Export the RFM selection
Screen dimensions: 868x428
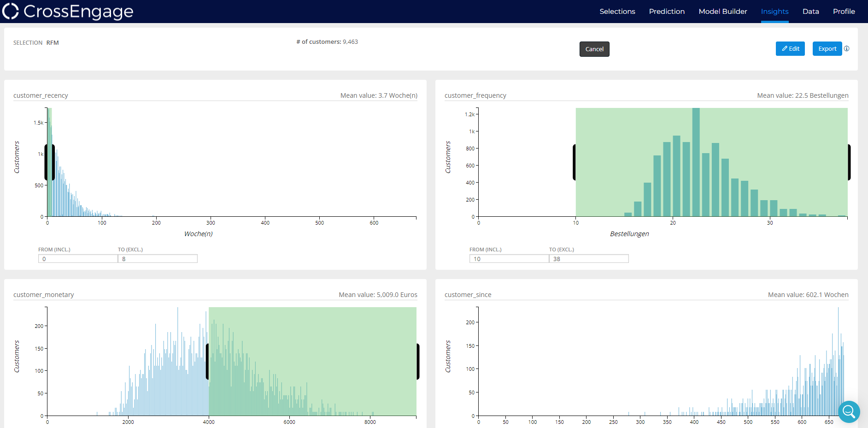click(x=827, y=49)
